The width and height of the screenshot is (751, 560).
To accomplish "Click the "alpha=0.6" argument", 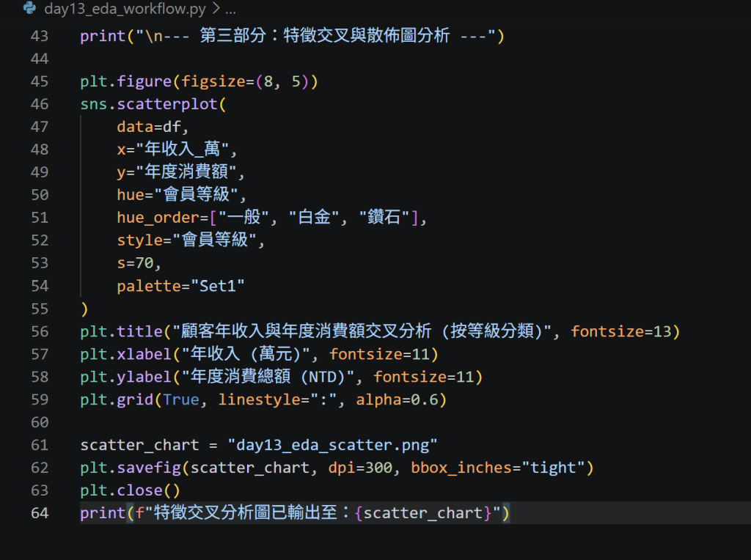I will click(x=397, y=399).
